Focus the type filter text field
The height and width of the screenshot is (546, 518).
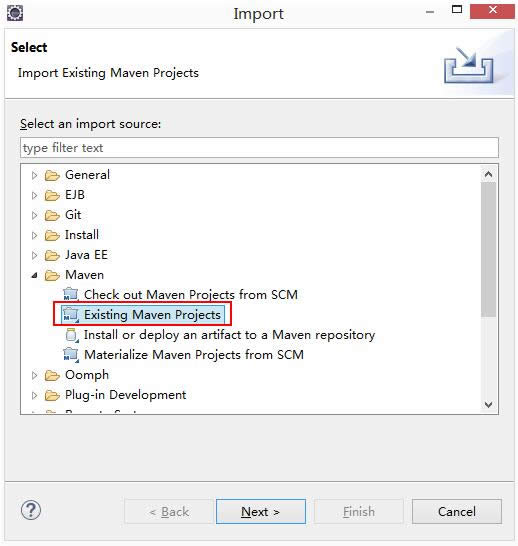(259, 148)
